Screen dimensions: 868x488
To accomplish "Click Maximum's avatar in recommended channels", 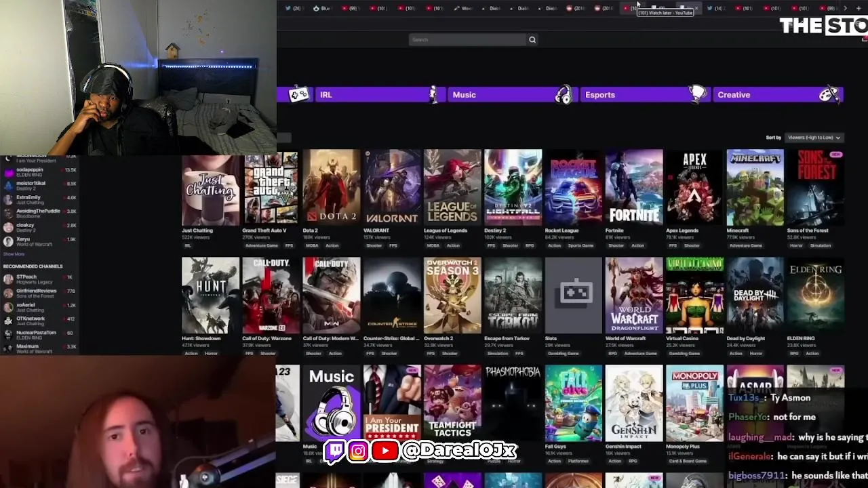I will (x=8, y=348).
